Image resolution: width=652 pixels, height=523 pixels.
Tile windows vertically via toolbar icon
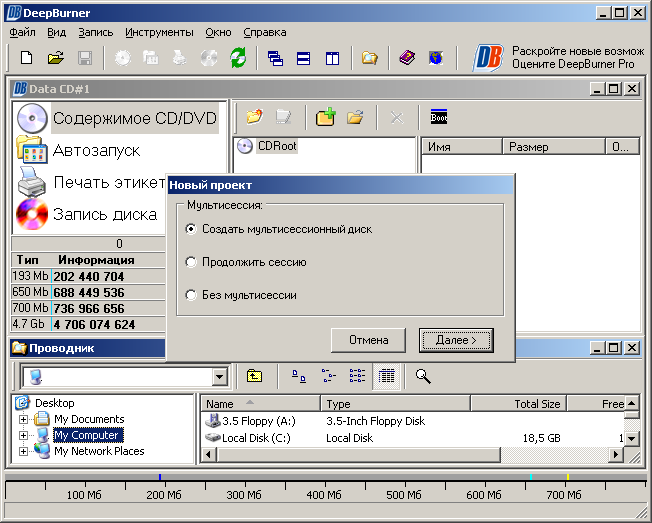332,58
